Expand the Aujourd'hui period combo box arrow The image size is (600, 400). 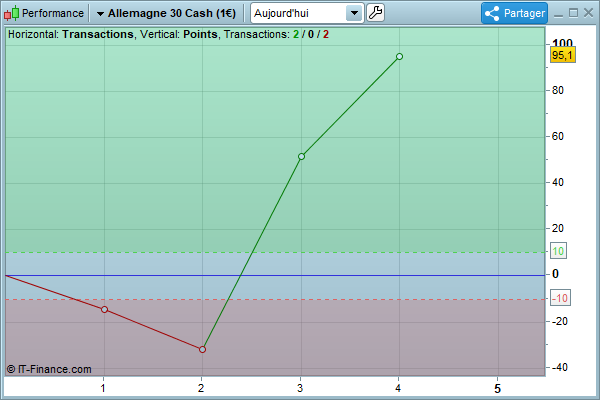pyautogui.click(x=354, y=13)
